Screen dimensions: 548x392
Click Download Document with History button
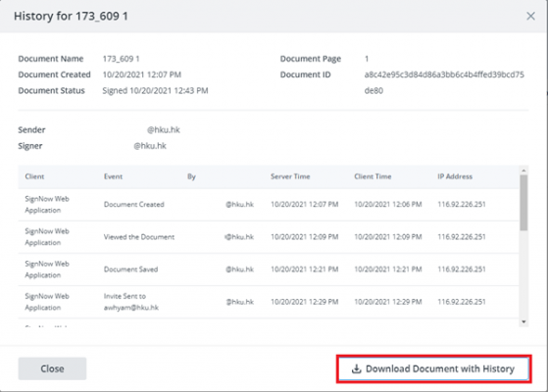(433, 368)
